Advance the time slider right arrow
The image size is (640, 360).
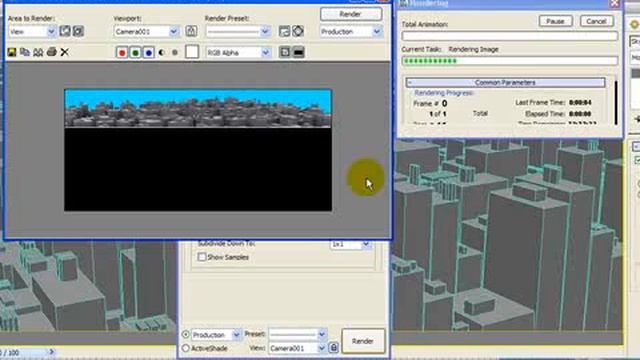coord(51,352)
